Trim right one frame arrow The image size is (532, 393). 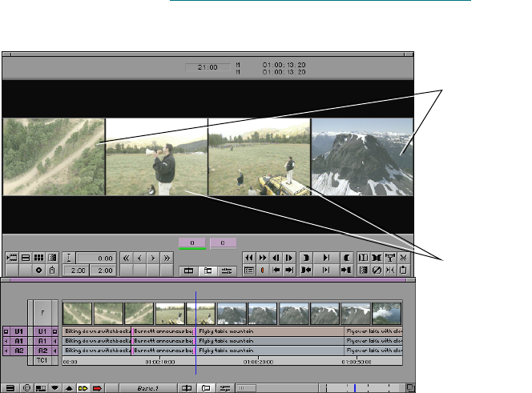153,258
